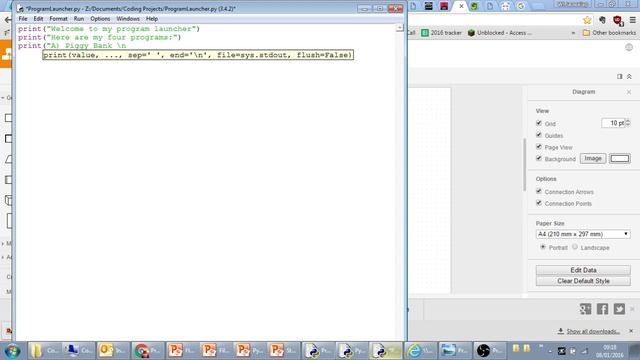This screenshot has width=640, height=360.
Task: Open the Windows menu in IDLE
Action: point(128,19)
